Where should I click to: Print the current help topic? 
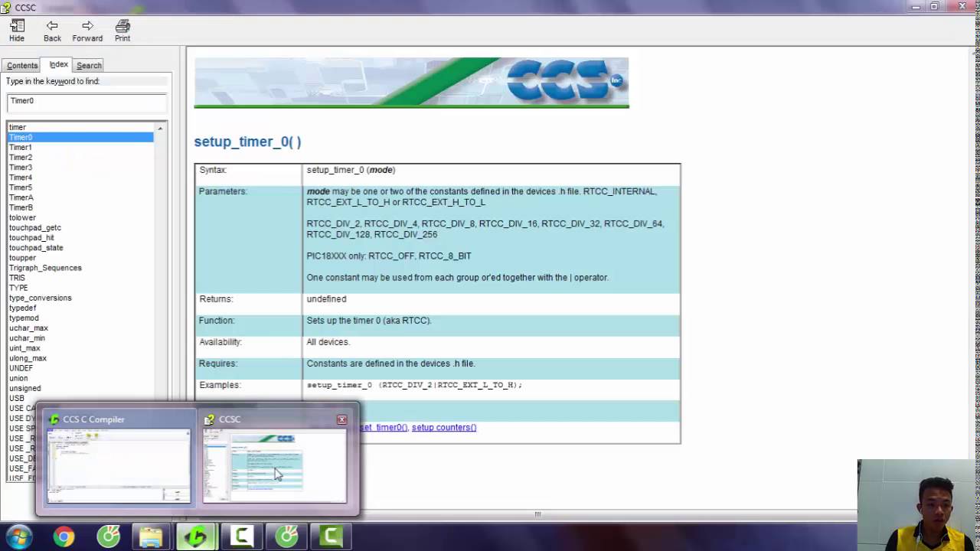[x=122, y=31]
